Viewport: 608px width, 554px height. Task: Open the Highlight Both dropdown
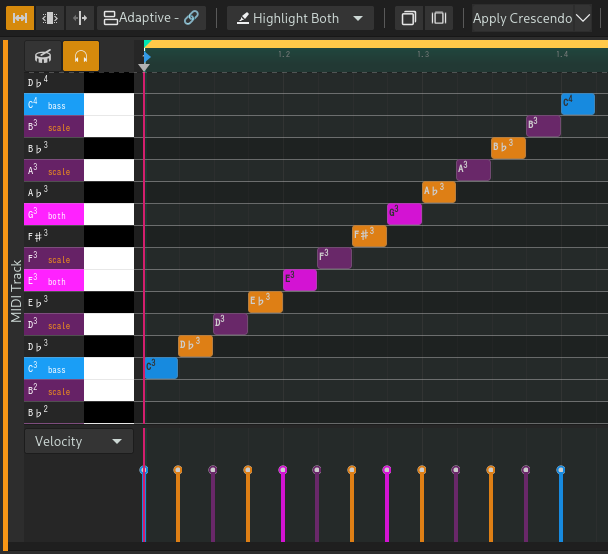pyautogui.click(x=300, y=18)
